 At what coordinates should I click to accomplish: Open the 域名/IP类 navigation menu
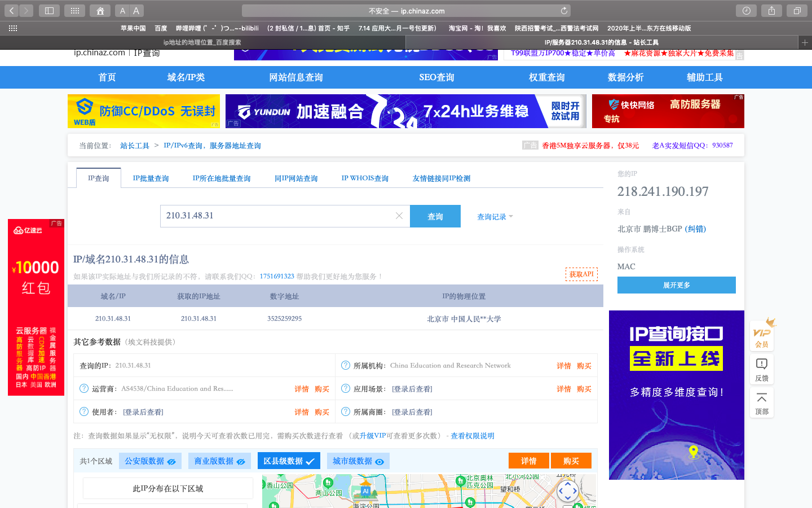pos(186,77)
